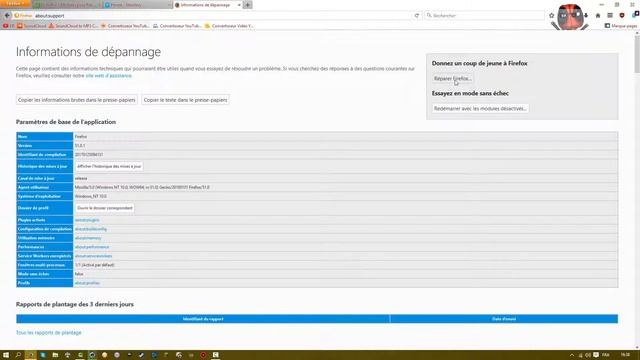This screenshot has width=640, height=360.
Task: Open the about:plugins link
Action: click(87, 220)
